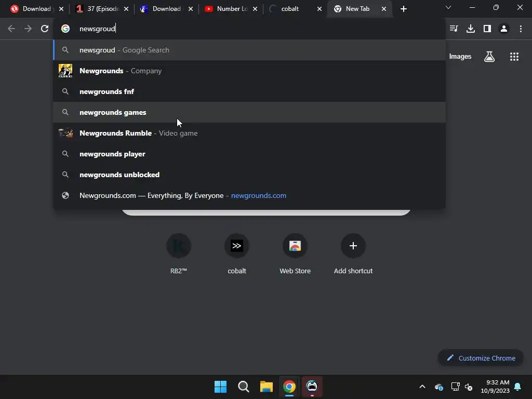Close the 37 (Episode tab
The width and height of the screenshot is (532, 399).
(x=126, y=9)
